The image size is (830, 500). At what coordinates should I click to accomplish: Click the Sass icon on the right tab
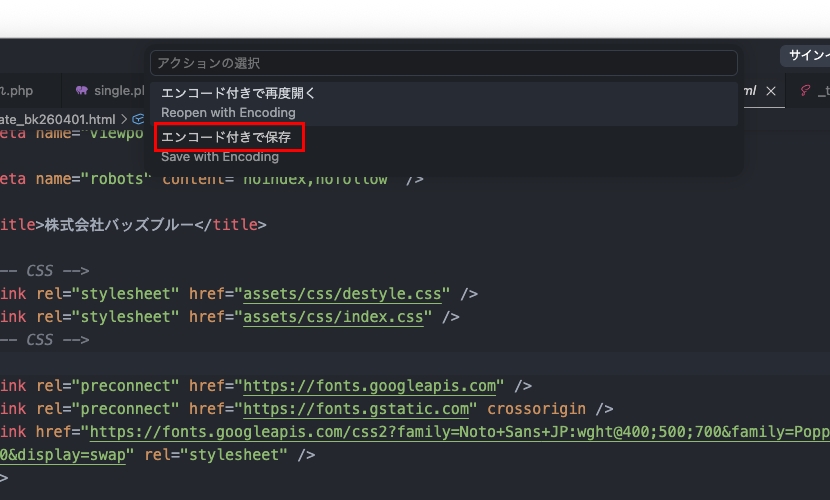pyautogui.click(x=805, y=90)
